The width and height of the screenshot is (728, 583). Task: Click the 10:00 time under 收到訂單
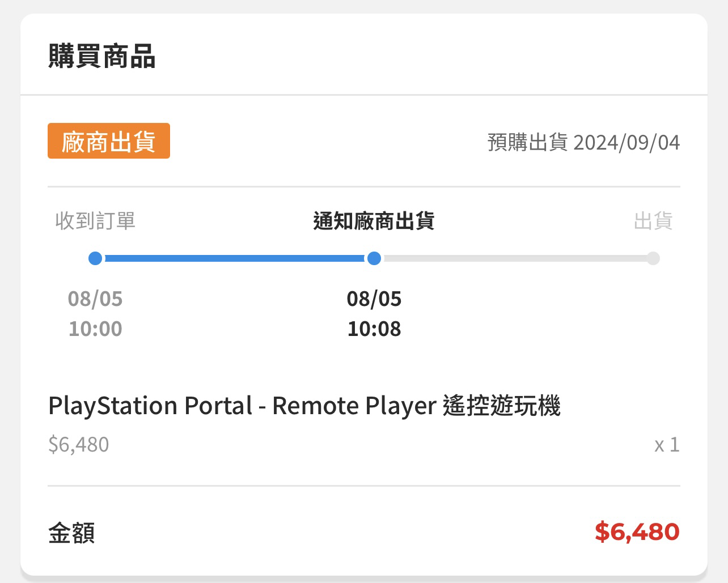point(95,329)
